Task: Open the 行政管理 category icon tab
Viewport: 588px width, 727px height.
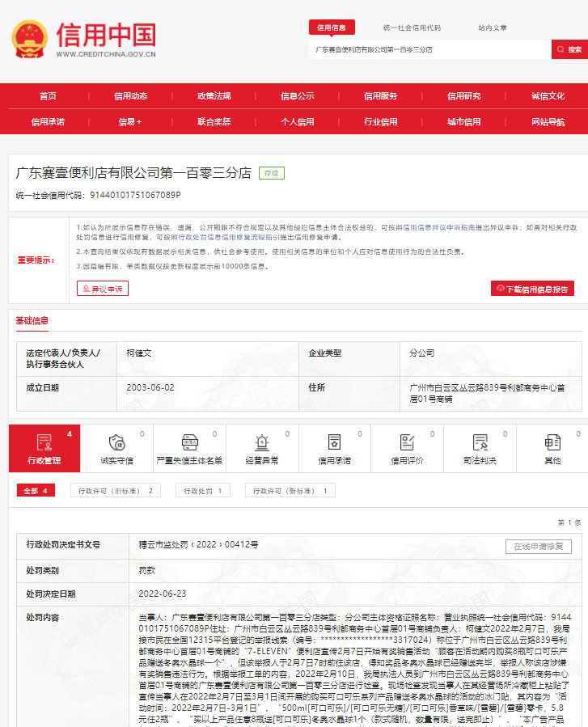Action: point(44,442)
